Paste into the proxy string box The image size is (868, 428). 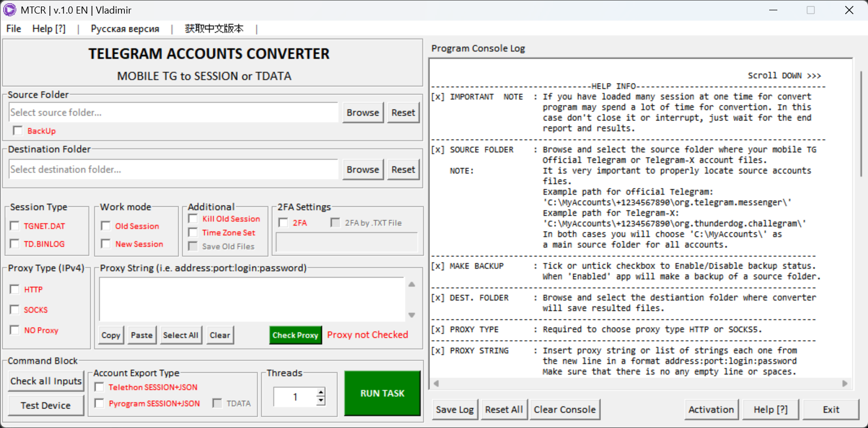pyautogui.click(x=142, y=335)
